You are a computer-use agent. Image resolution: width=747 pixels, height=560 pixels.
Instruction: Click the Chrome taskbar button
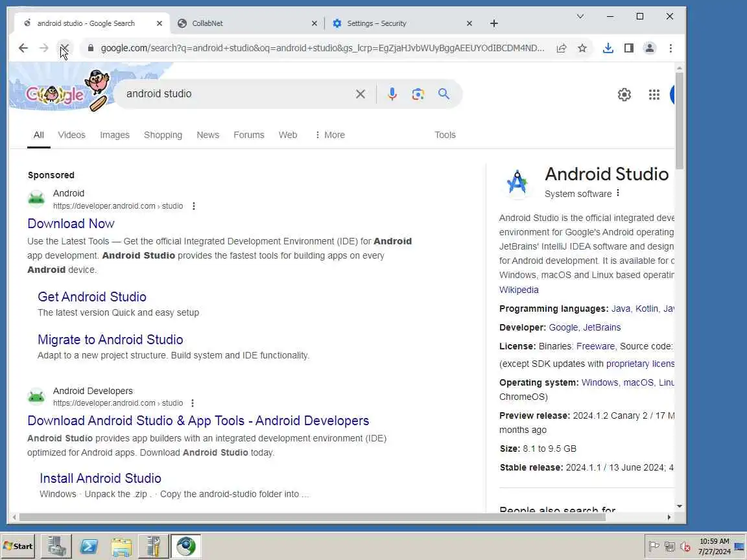(x=186, y=546)
